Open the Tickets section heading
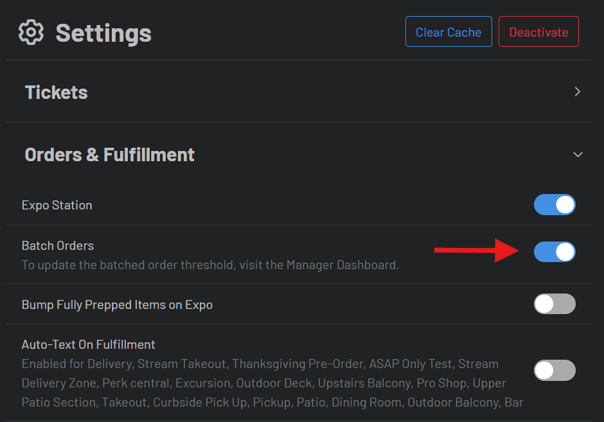 (56, 92)
